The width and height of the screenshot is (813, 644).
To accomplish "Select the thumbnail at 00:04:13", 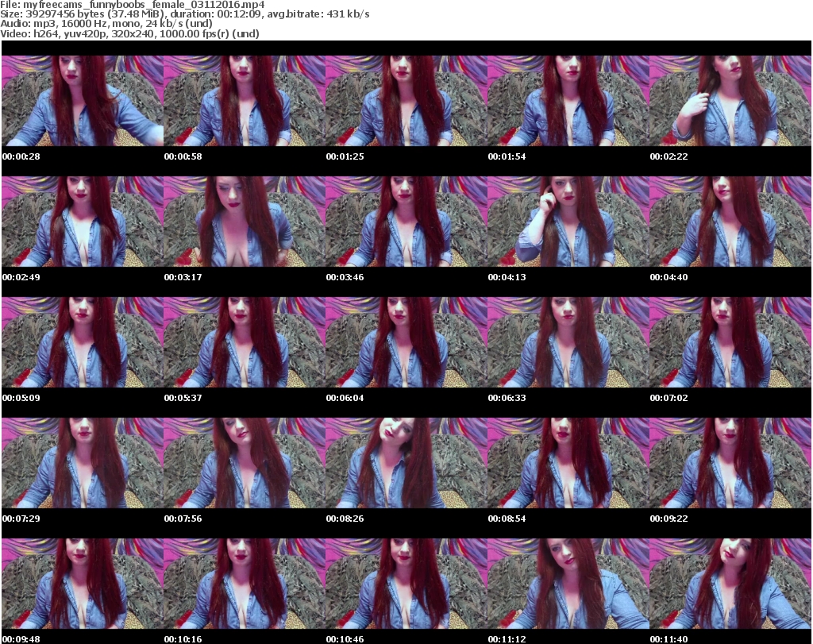I will point(568,222).
